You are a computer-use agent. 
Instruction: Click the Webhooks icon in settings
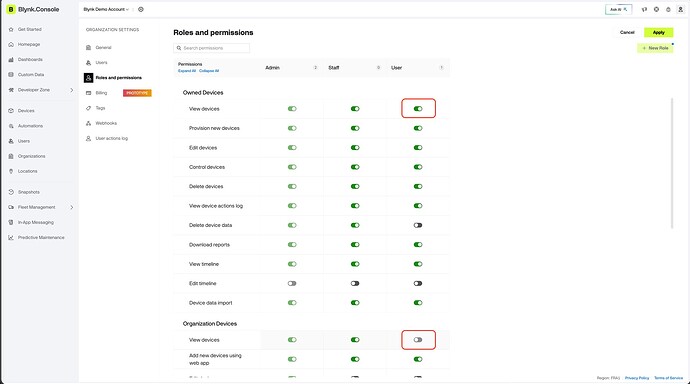(88, 123)
